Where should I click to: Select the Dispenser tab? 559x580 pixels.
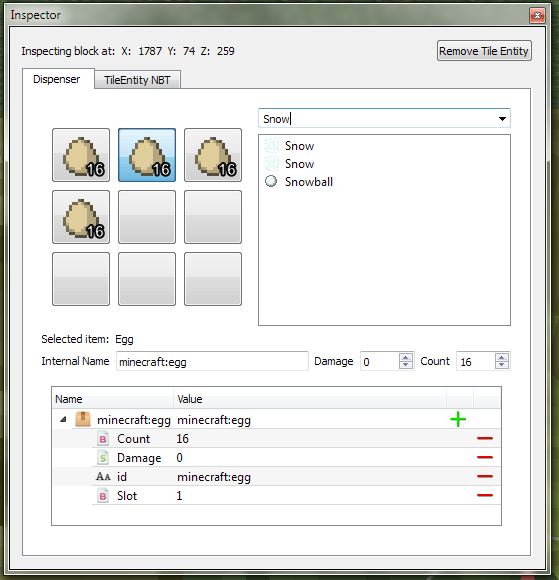click(57, 79)
